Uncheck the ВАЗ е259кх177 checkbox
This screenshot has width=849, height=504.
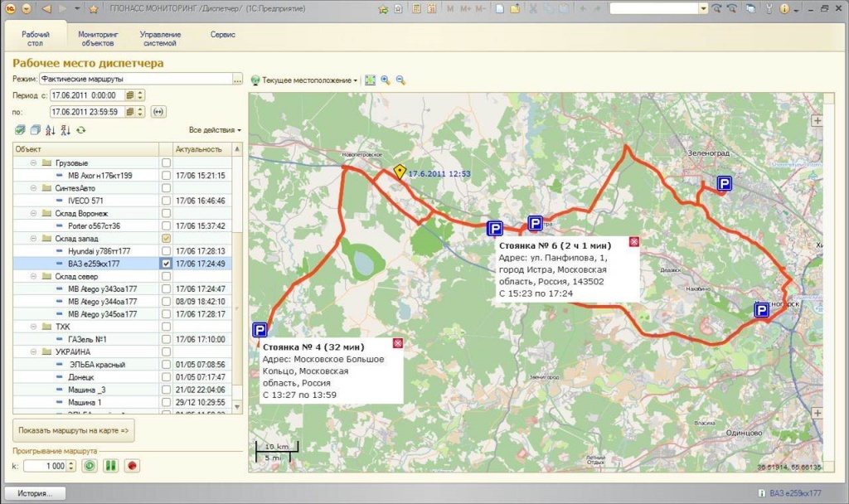coord(167,264)
